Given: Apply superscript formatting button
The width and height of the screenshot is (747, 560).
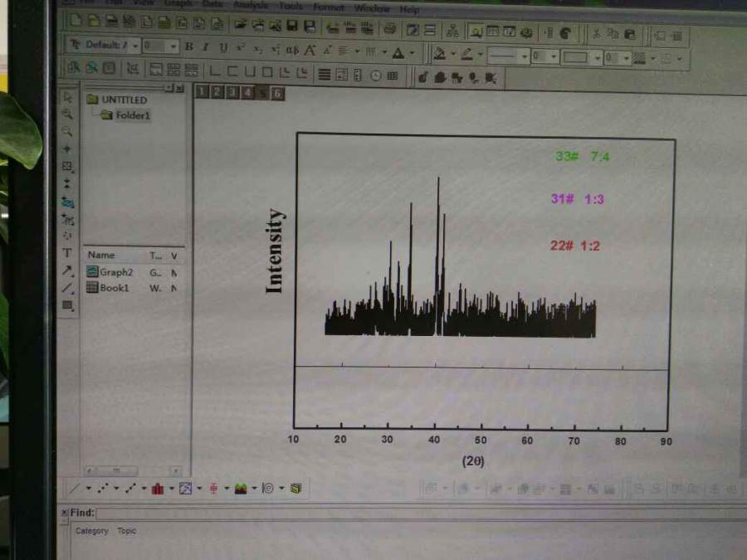Looking at the screenshot, I should click(241, 48).
